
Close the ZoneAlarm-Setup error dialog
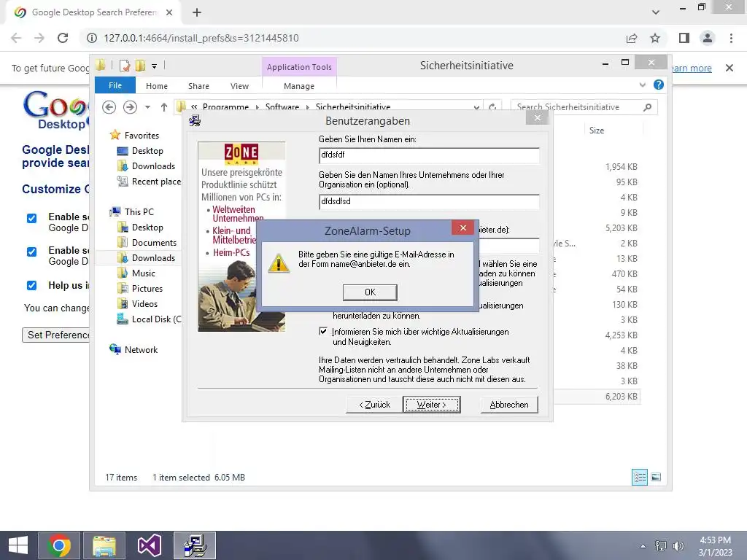462,228
